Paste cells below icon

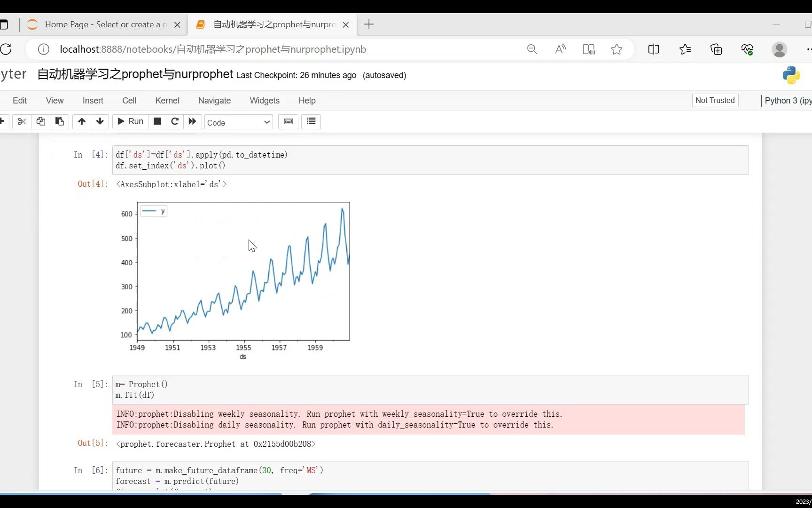[x=60, y=122]
